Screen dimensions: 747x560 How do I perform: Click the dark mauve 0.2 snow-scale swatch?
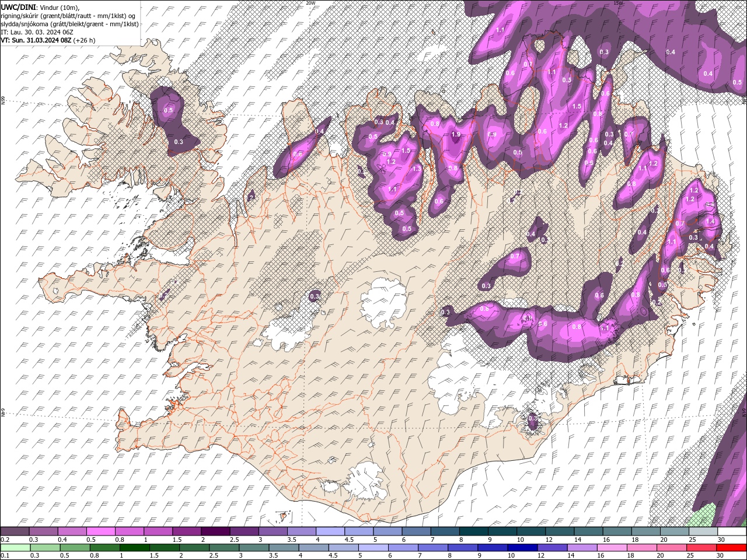(x=15, y=531)
